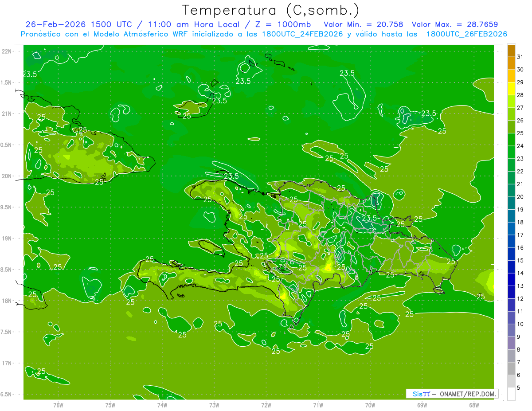Click the 19N latitude axis label
This screenshot has width=532, height=411.
click(7, 238)
